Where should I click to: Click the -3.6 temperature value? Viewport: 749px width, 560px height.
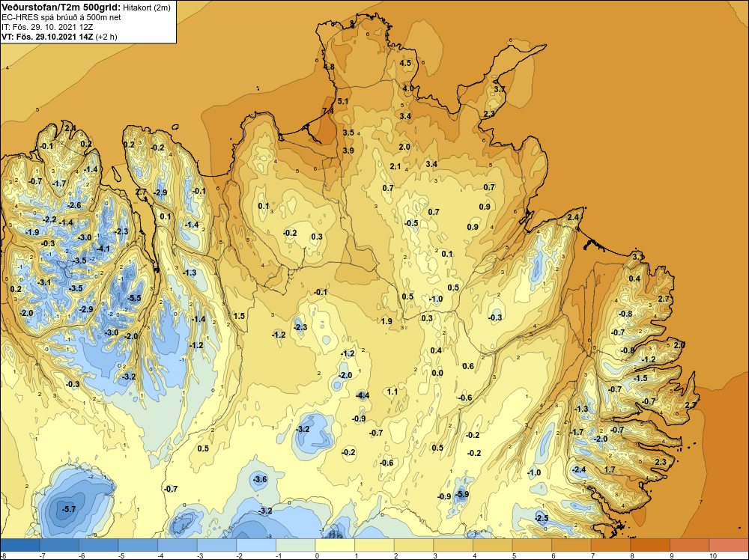coord(261,479)
